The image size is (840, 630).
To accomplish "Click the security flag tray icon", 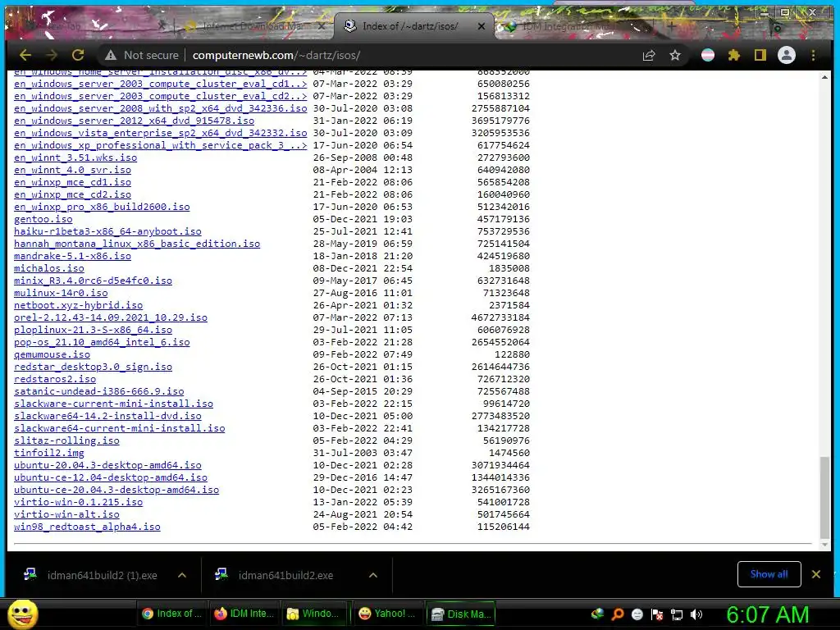I will (x=657, y=614).
